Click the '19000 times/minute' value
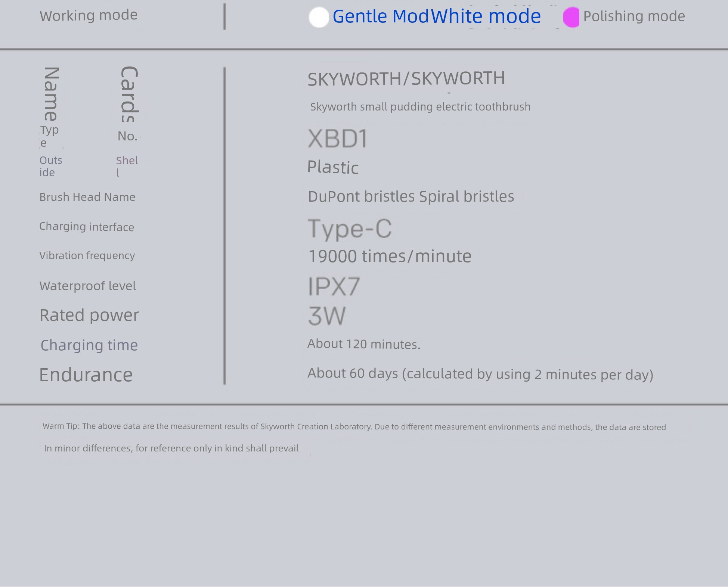 coord(390,256)
